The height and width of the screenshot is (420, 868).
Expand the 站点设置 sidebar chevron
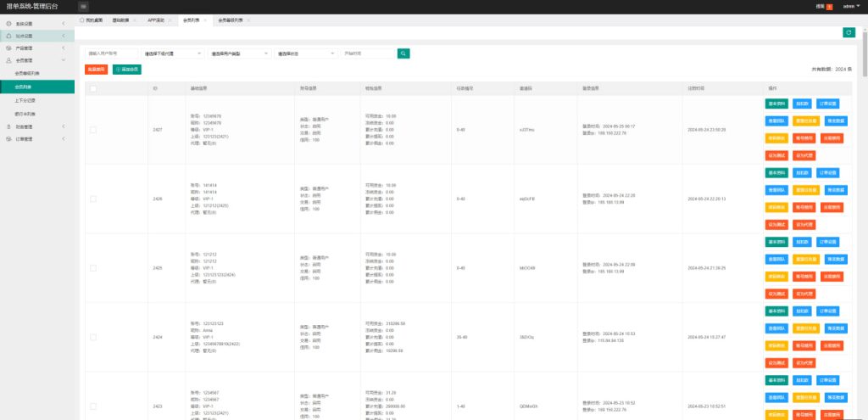(64, 36)
